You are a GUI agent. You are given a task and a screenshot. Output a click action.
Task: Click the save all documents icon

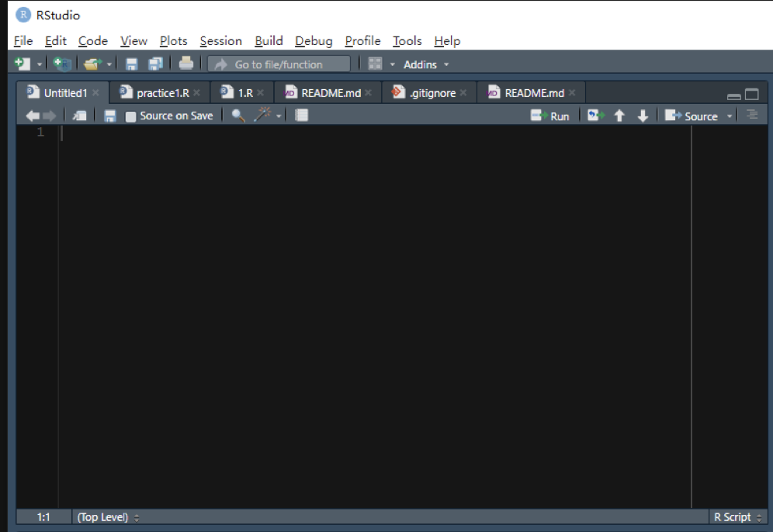[x=155, y=64]
